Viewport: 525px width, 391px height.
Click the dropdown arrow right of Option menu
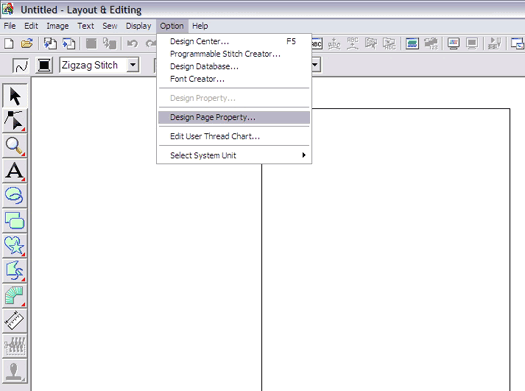click(315, 65)
